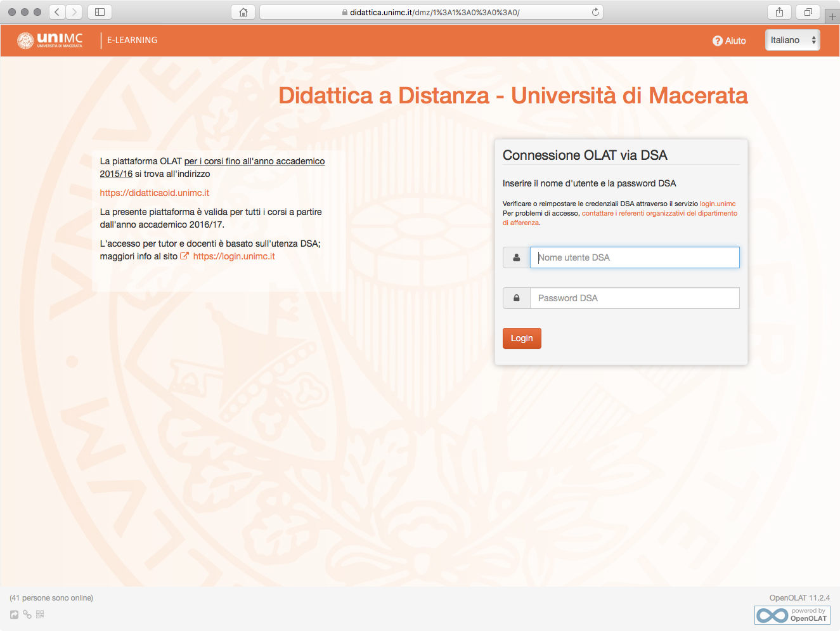Image resolution: width=840 pixels, height=631 pixels.
Task: Click the browser forward arrow
Action: point(75,12)
